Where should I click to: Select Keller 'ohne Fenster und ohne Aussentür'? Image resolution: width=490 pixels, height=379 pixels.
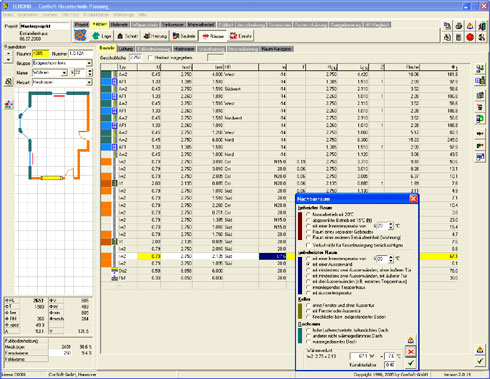coord(309,305)
